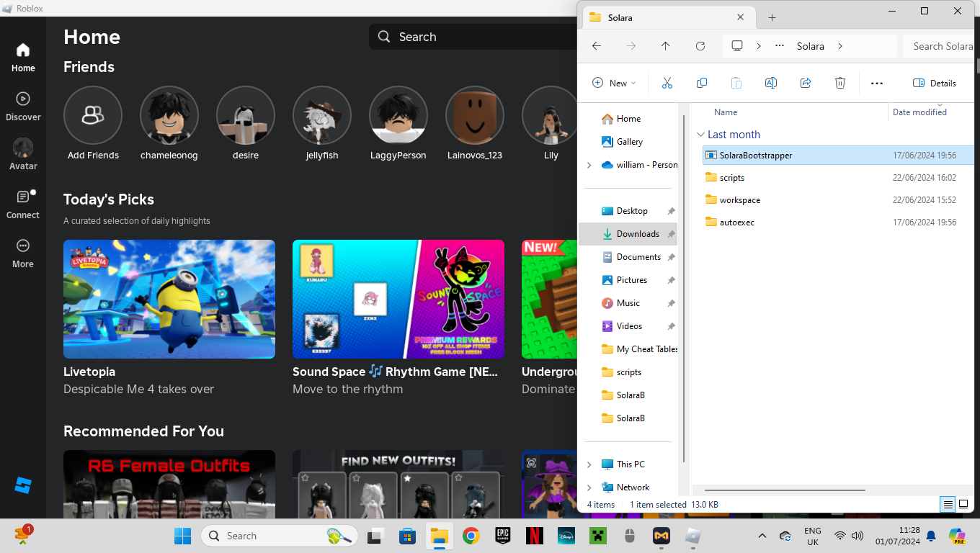Open the See more ellipsis menu in Explorer
The image size is (980, 553).
[x=877, y=83]
